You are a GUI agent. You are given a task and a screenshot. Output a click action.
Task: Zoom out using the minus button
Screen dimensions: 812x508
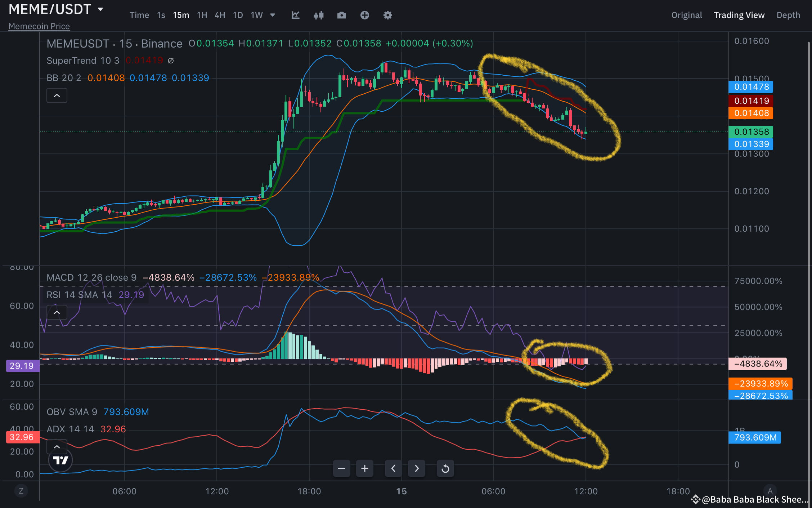(341, 468)
